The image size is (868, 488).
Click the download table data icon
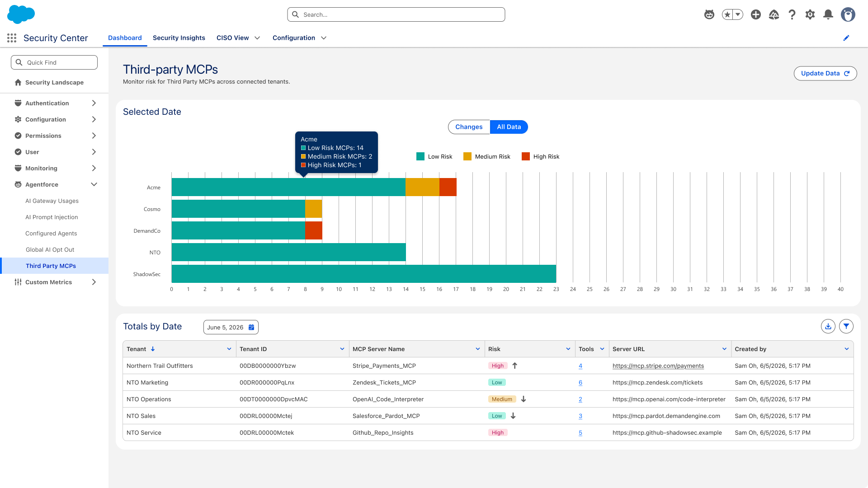pyautogui.click(x=828, y=326)
